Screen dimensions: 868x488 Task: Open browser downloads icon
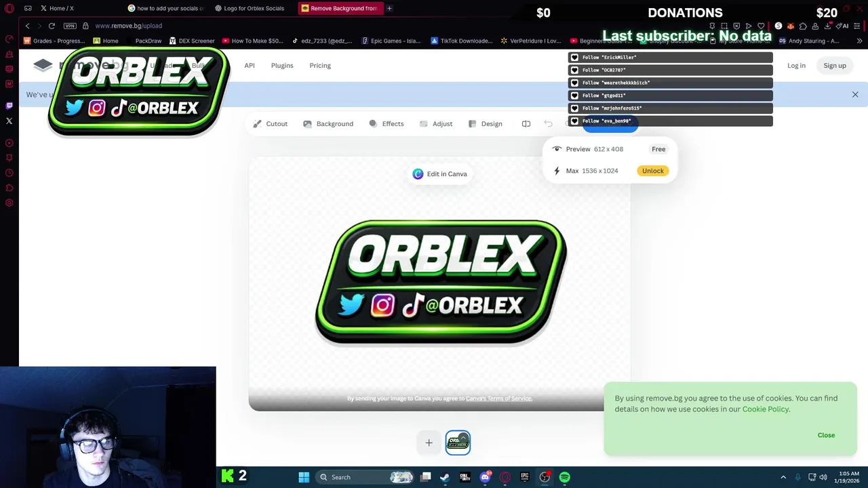(828, 26)
